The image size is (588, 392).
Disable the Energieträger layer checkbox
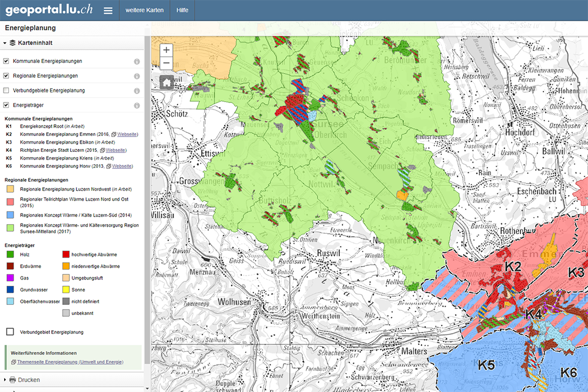coord(6,105)
